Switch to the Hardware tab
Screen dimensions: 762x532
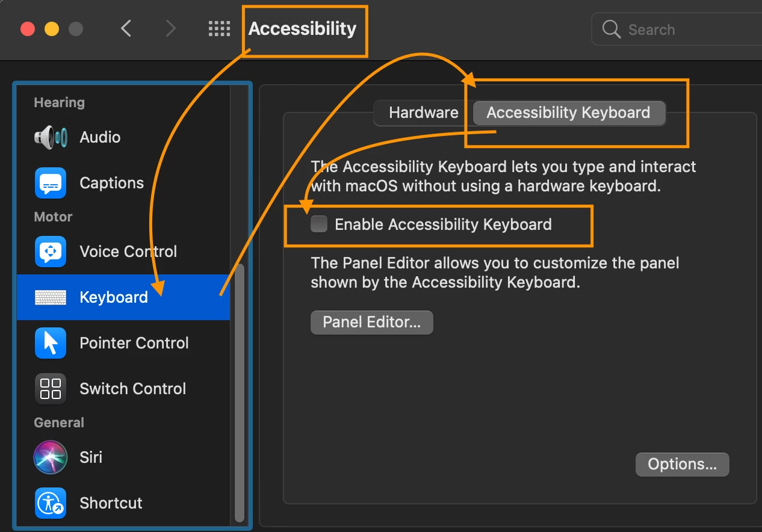point(424,113)
